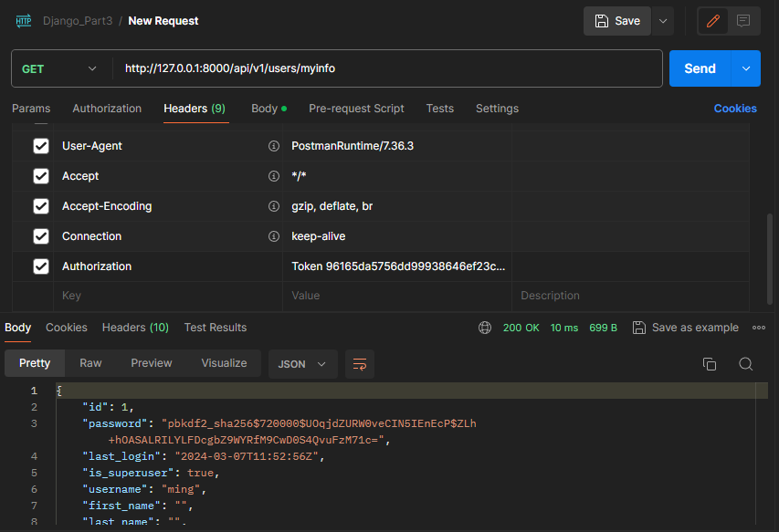Open the response Cookies tab
Screen dimensions: 779x532
[67, 328]
